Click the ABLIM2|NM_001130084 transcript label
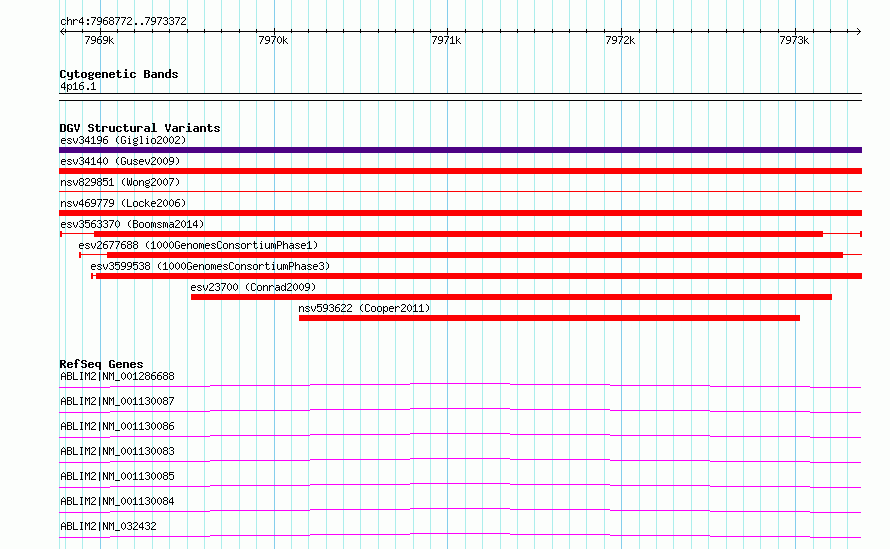The image size is (890, 549). [x=117, y=501]
